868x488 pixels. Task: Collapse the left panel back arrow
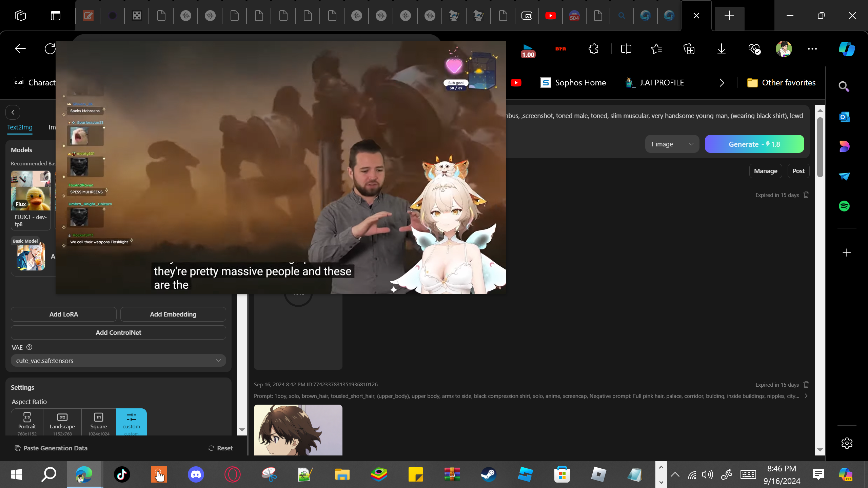pos(13,113)
